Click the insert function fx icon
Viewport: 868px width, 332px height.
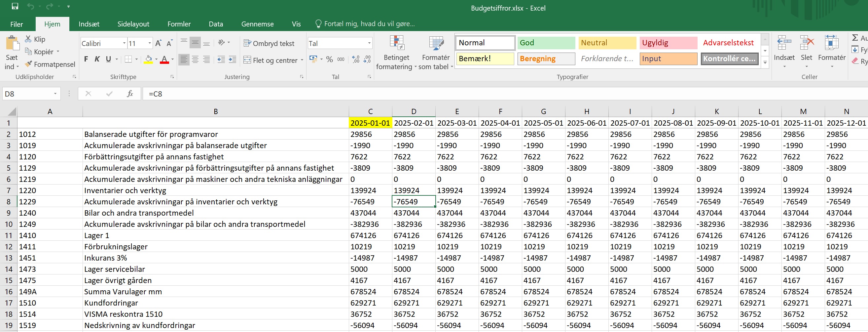(x=130, y=94)
